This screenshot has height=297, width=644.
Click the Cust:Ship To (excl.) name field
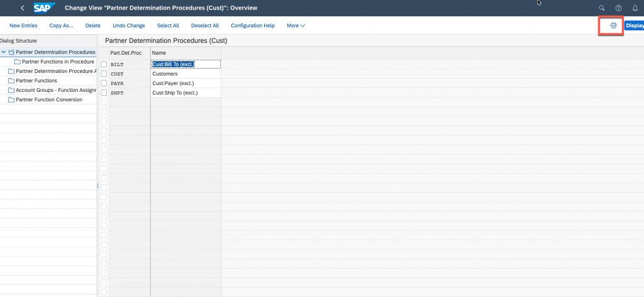click(186, 93)
